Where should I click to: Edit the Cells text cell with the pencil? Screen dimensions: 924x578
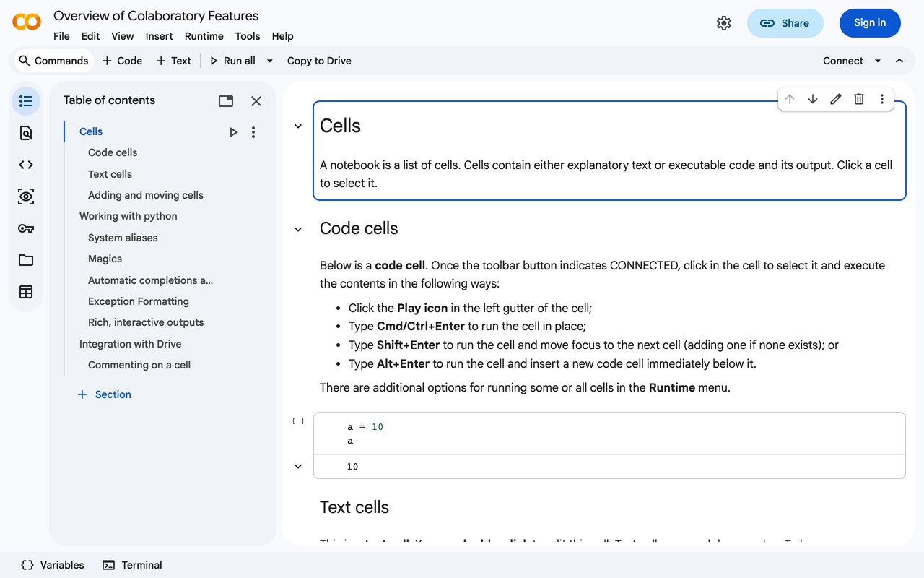[836, 100]
